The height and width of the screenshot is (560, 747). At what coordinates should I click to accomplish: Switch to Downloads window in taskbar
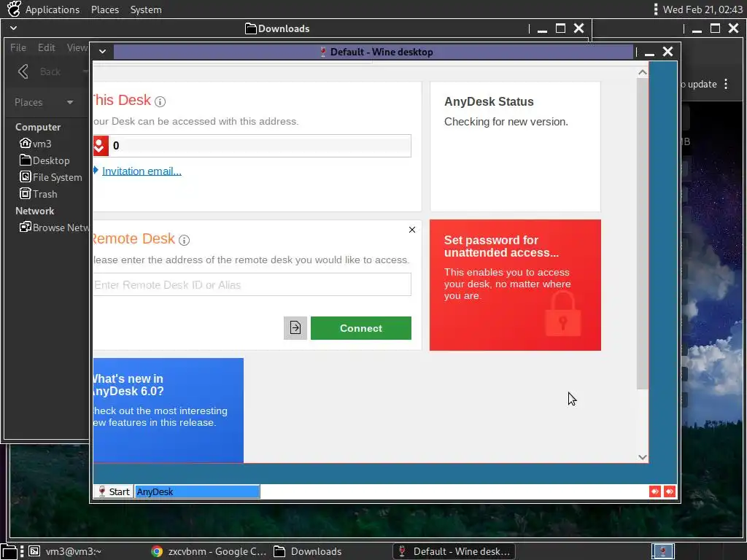point(308,551)
